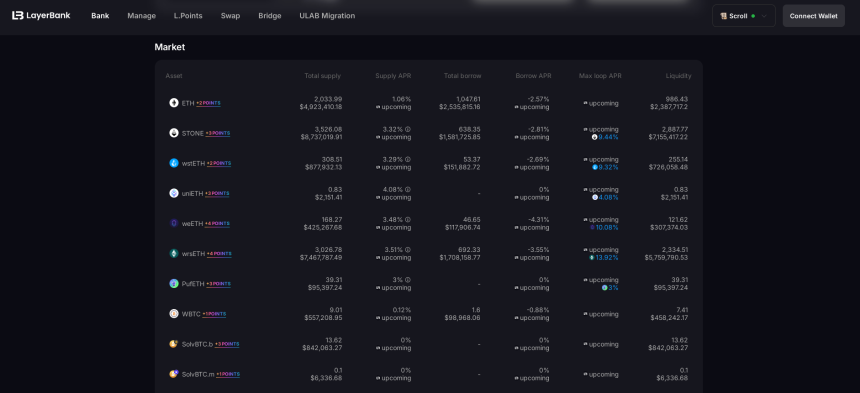The width and height of the screenshot is (860, 393).
Task: Click the SolvBTC.b token icon
Action: 174,344
